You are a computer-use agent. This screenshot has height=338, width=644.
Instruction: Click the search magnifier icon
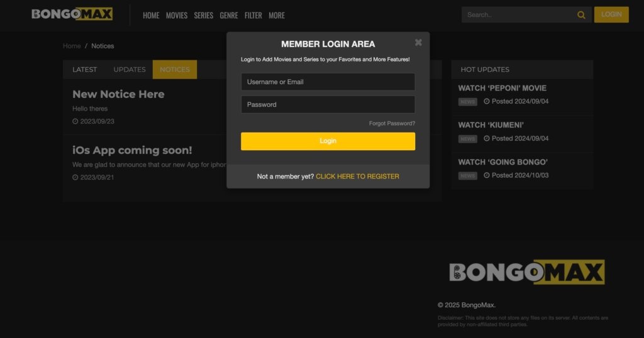[581, 15]
